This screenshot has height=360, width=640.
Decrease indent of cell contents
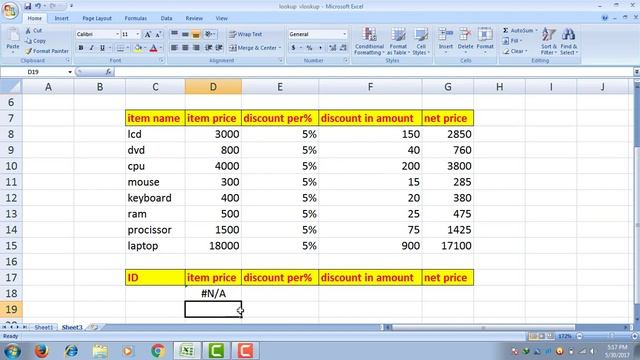pos(209,48)
